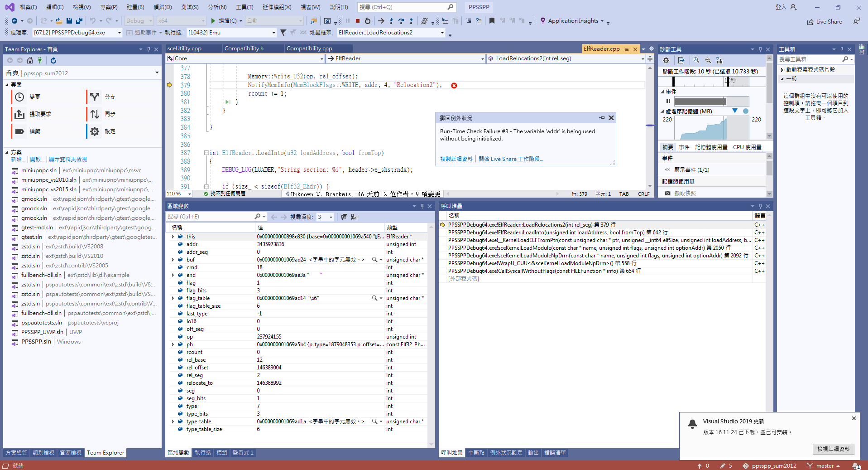Image resolution: width=868 pixels, height=470 pixels.
Task: Click the notifications bell in status bar
Action: coord(855,465)
